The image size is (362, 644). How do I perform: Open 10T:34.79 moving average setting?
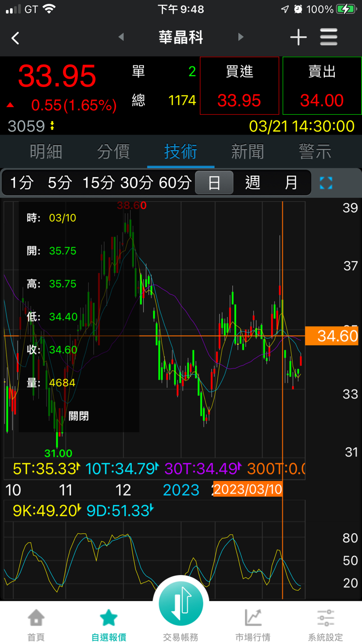coord(122,469)
